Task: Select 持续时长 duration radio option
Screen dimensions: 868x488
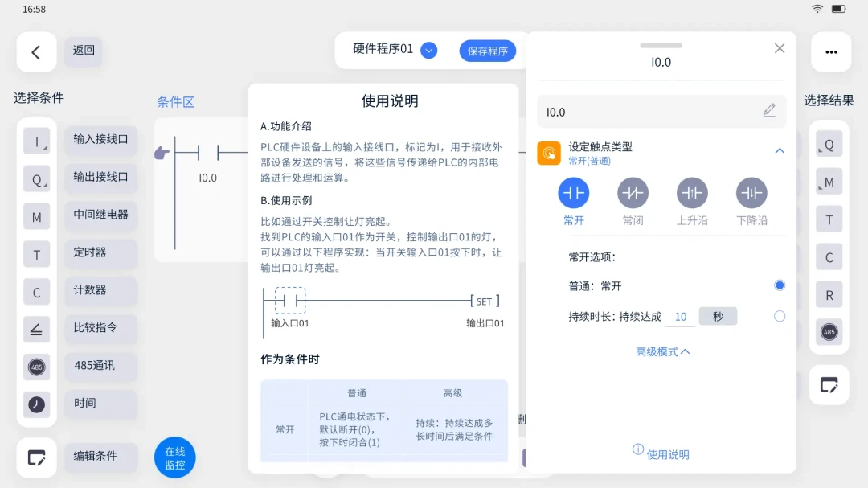Action: click(780, 316)
